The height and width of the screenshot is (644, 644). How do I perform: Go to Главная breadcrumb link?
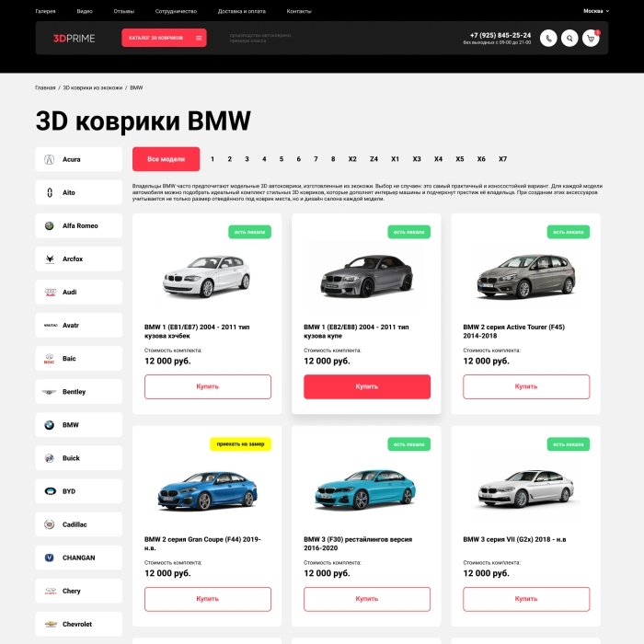click(45, 88)
